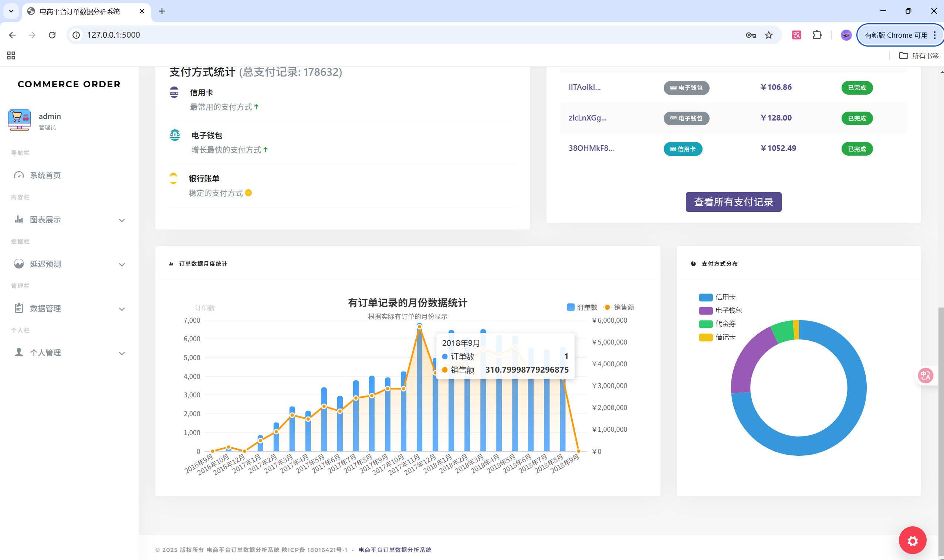Go to 系统首页 in the sidebar

(x=45, y=175)
